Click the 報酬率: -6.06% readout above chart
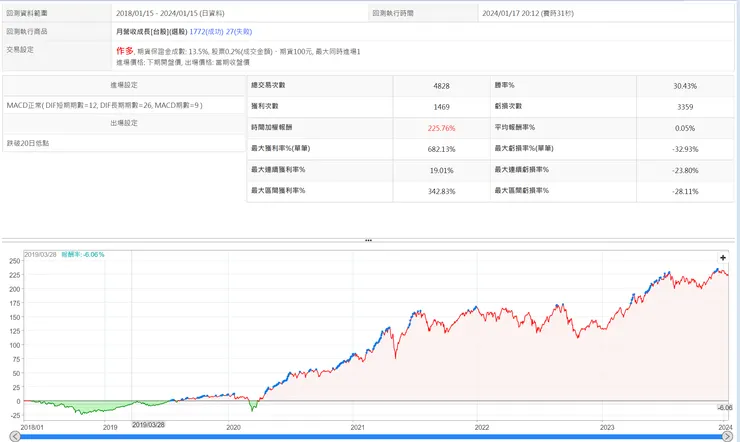Screen dimensions: 740x442 pos(83,255)
